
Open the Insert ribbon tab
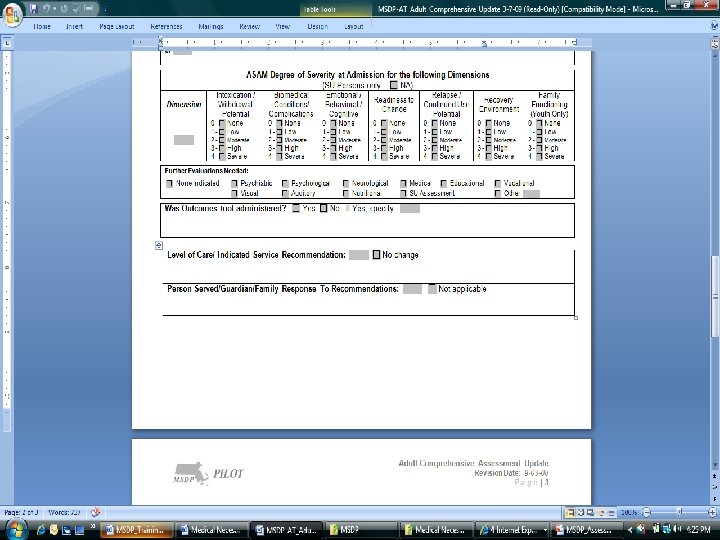tap(74, 27)
